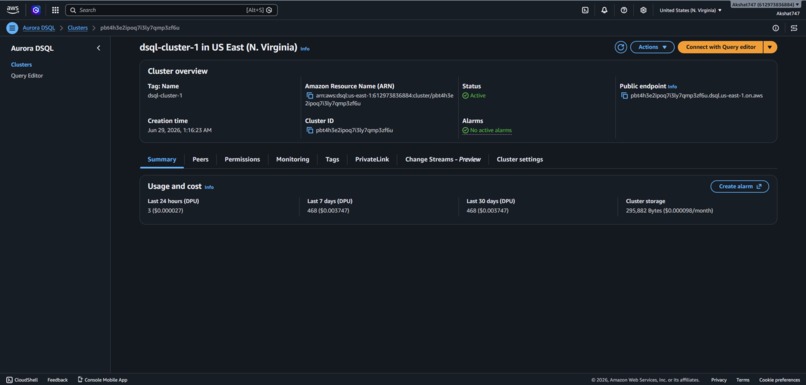This screenshot has height=385, width=806.
Task: Refresh the cluster details
Action: [x=621, y=47]
